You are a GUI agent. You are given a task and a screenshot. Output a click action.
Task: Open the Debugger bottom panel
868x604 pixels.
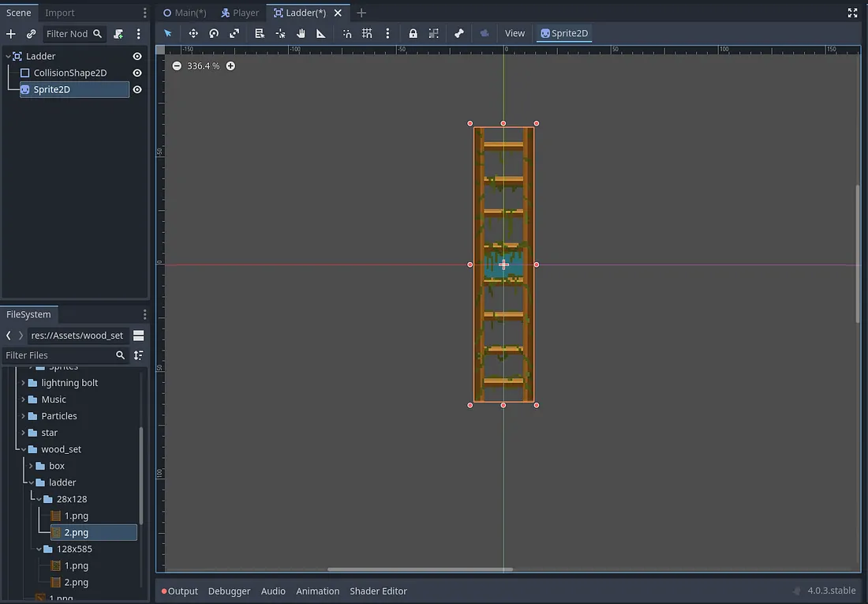pos(229,591)
